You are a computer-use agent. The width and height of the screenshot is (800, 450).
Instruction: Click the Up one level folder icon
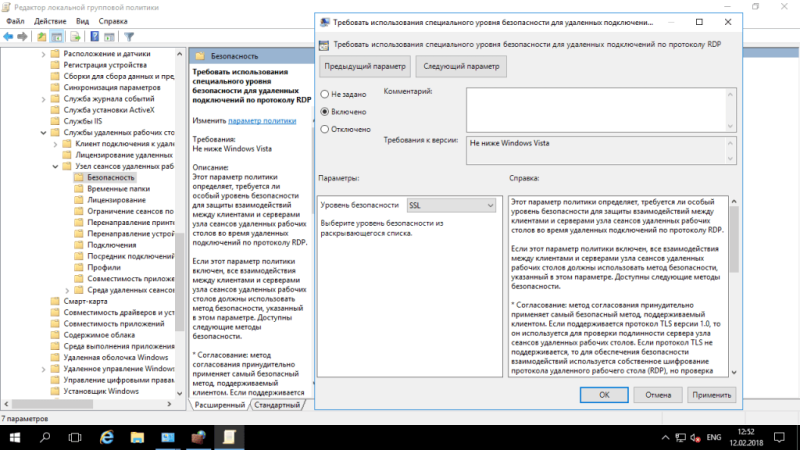[41, 37]
